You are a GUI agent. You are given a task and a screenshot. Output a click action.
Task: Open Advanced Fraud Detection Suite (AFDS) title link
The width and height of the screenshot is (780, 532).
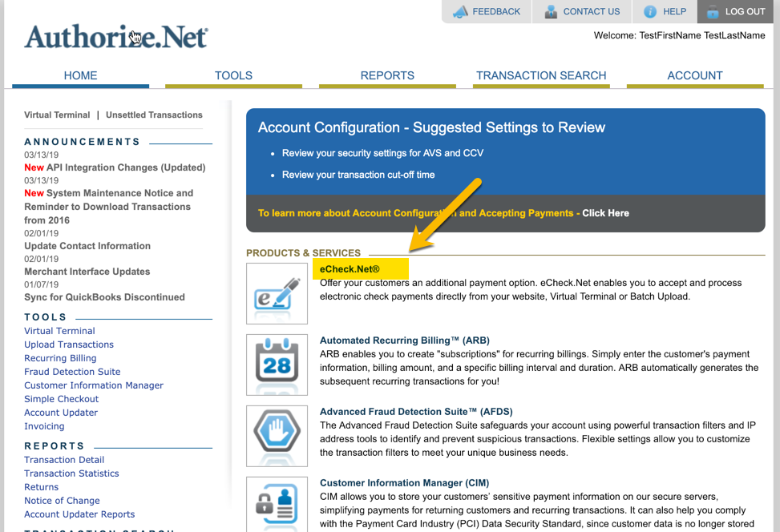(416, 411)
